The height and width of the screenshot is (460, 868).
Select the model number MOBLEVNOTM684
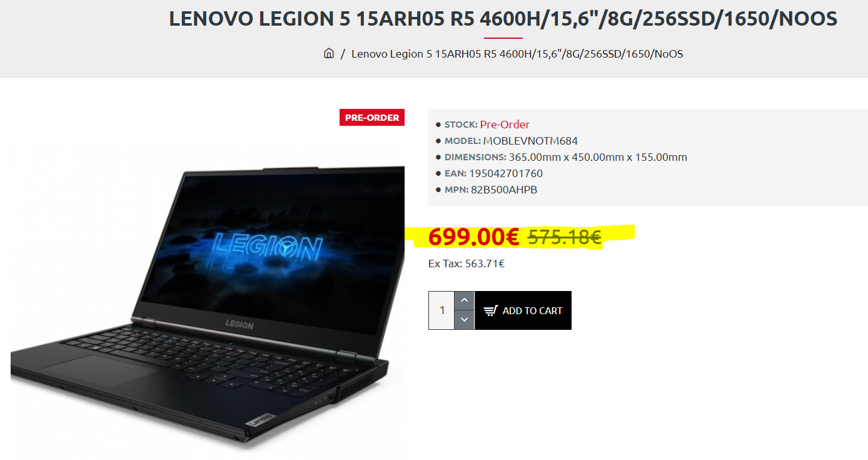click(x=530, y=141)
